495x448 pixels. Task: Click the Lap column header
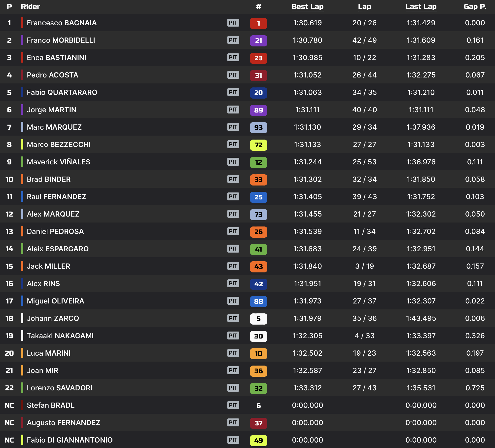tap(364, 7)
